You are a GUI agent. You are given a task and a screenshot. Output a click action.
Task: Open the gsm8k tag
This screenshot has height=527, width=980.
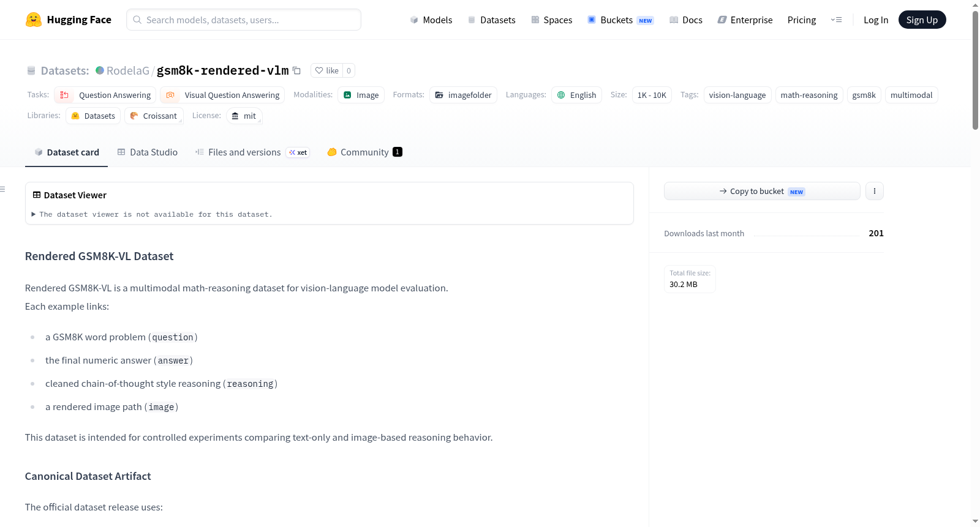click(864, 95)
